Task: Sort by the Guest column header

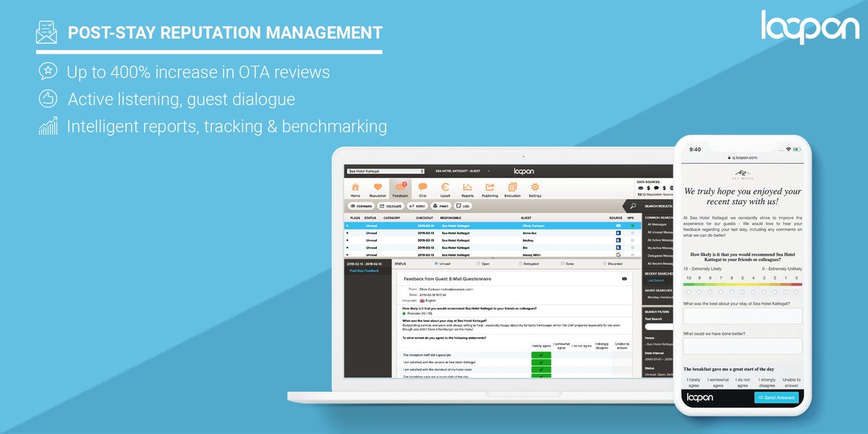Action: click(x=527, y=217)
